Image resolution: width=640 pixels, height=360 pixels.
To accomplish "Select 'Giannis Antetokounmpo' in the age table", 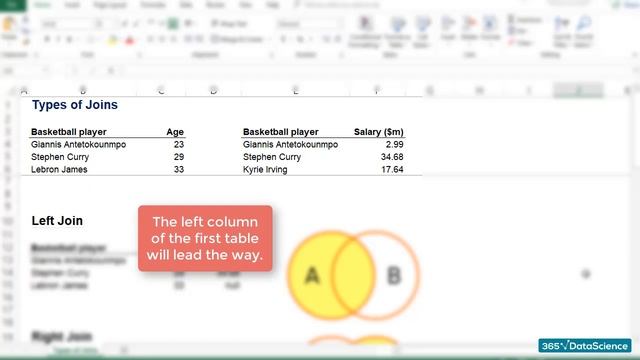I will [78, 144].
